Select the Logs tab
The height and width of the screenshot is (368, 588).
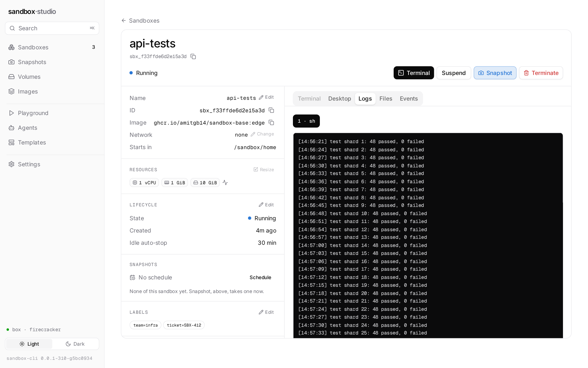click(365, 99)
